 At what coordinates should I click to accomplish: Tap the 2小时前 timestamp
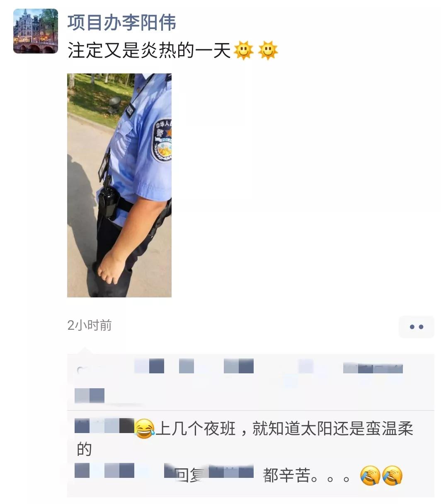[90, 325]
